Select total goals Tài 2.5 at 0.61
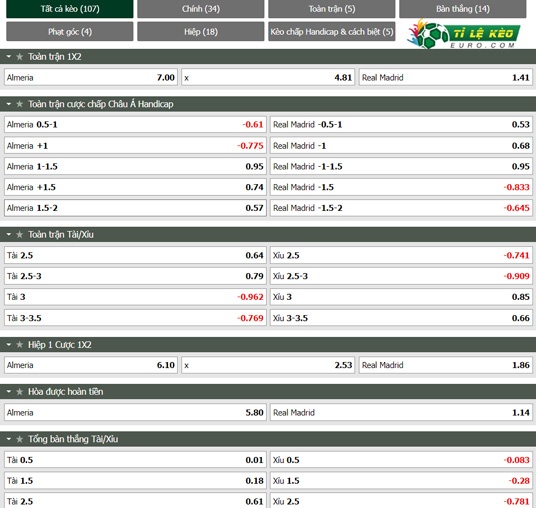 point(135,500)
